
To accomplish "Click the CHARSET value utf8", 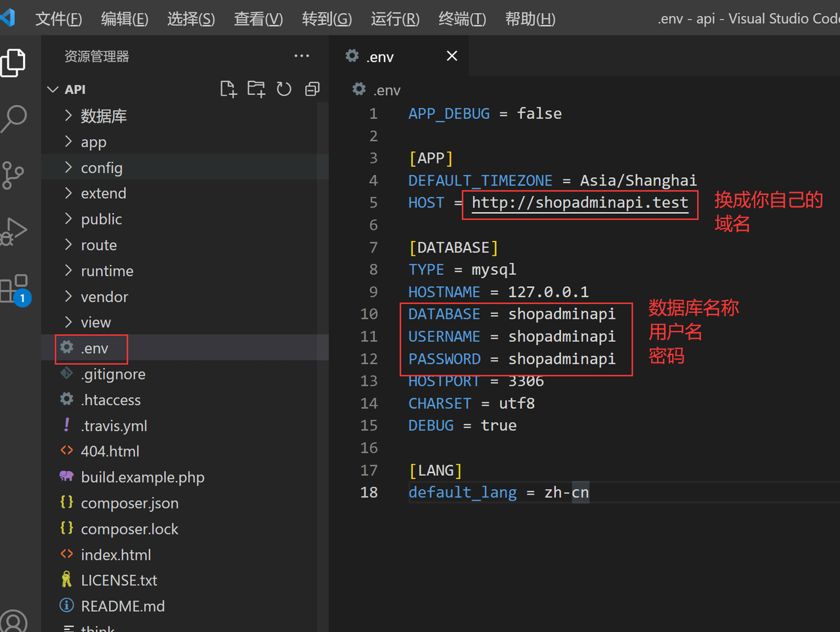I will tap(517, 404).
